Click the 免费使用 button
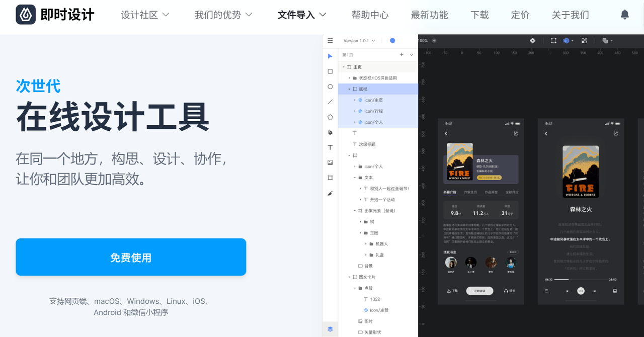644x337 pixels. [131, 257]
